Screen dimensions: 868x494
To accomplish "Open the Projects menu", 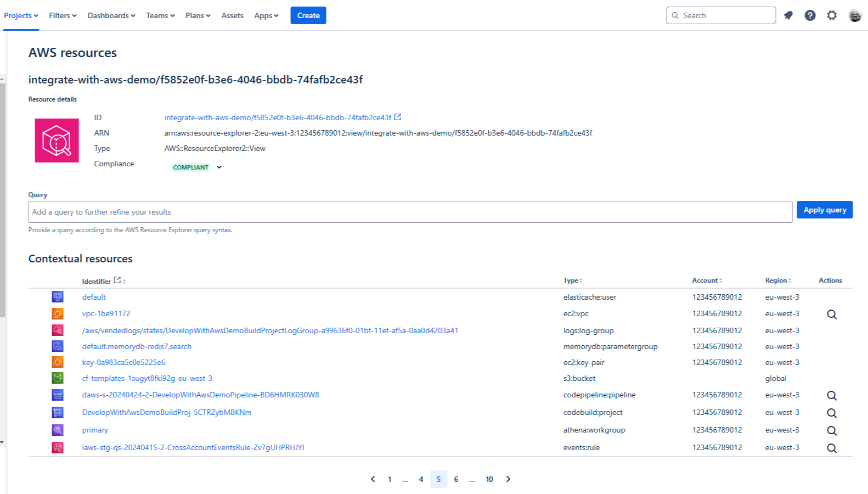I will point(21,15).
